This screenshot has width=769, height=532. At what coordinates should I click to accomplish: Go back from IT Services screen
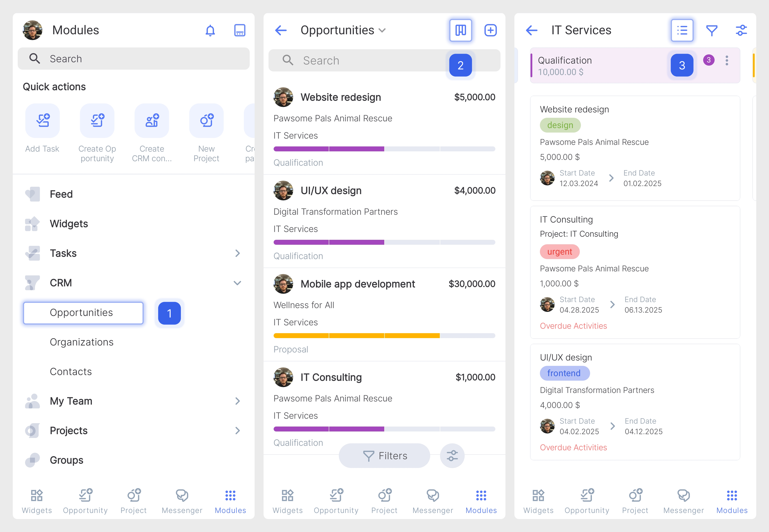click(531, 30)
